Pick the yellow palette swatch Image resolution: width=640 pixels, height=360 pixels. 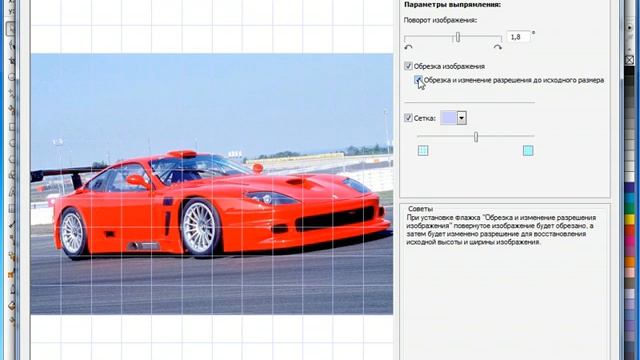point(629,219)
